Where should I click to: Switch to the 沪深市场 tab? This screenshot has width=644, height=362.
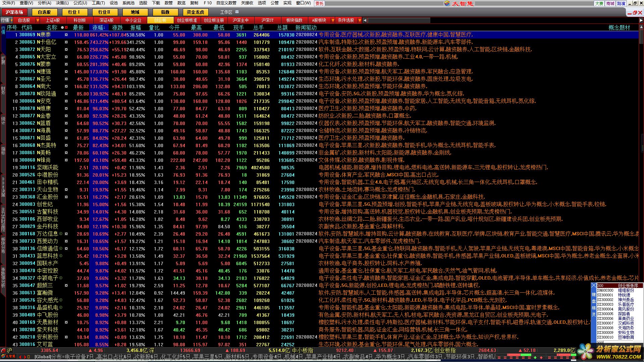click(14, 12)
